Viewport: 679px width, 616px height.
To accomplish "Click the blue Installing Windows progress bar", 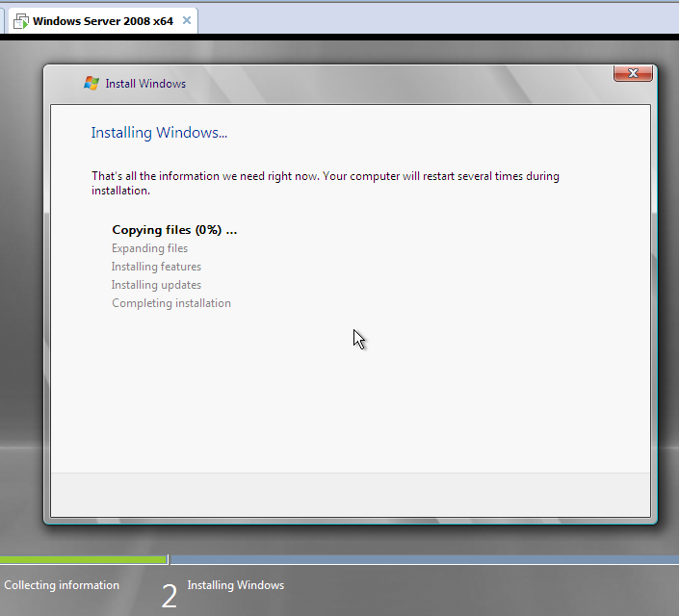I will [425, 559].
